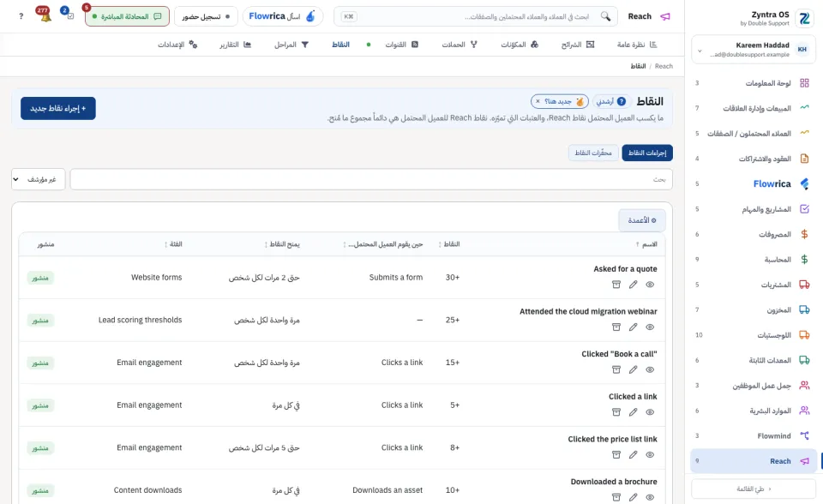Click the global search field in header
This screenshot has width=823, height=504.
[x=476, y=16]
